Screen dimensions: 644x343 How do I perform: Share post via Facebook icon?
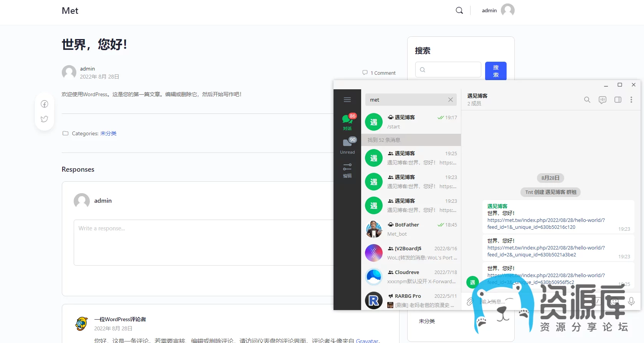(45, 104)
